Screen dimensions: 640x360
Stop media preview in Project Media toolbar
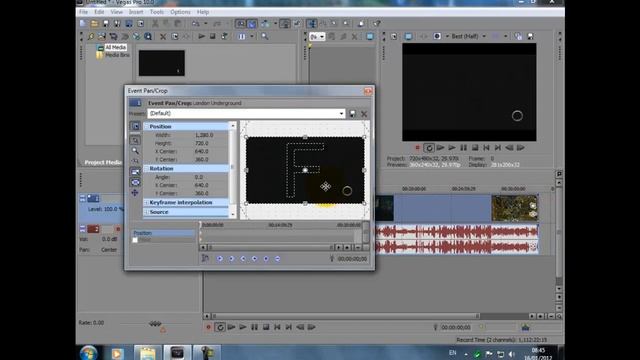[x=212, y=36]
